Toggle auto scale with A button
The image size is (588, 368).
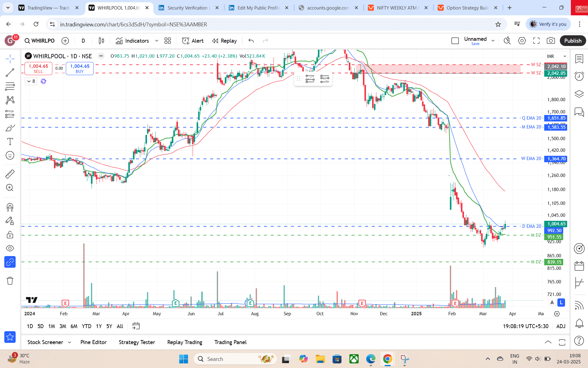coord(552,303)
